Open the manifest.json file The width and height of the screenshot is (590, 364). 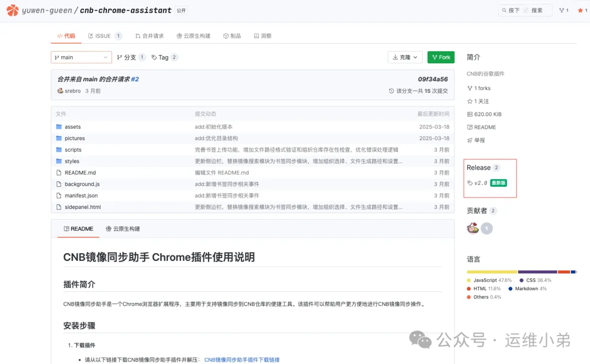[x=81, y=195]
